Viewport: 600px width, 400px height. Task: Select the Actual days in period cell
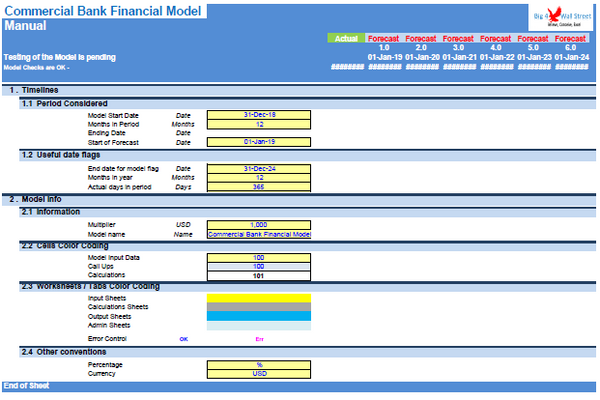click(259, 186)
